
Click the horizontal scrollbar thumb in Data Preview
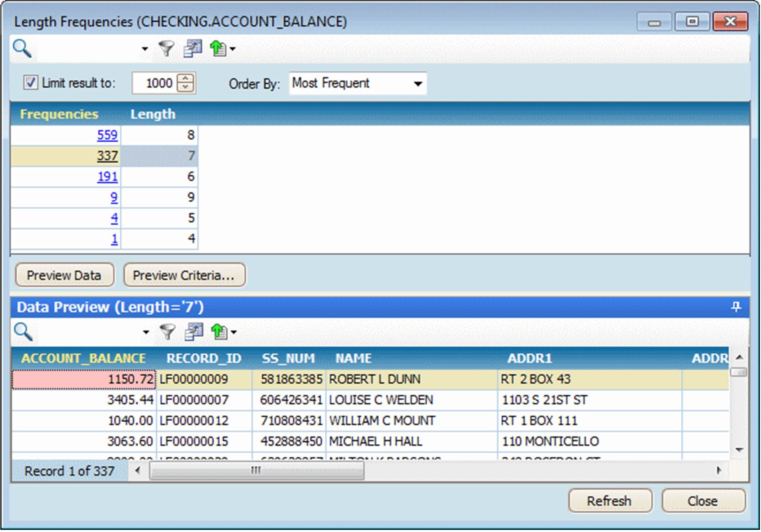pyautogui.click(x=257, y=470)
